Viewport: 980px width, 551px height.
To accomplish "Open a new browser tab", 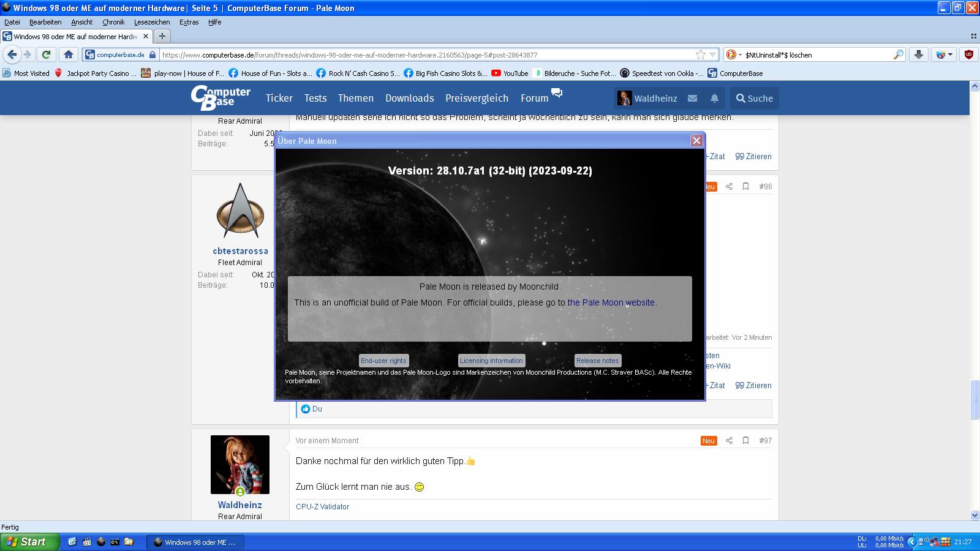I will point(162,36).
